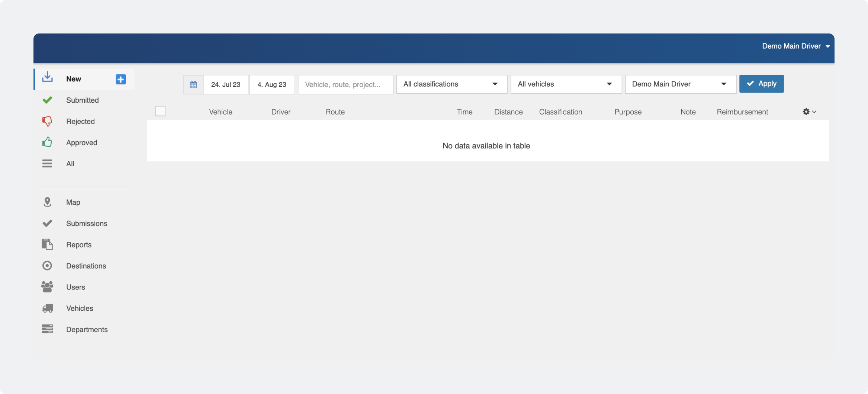
Task: Open the calendar icon in filter bar
Action: point(193,84)
